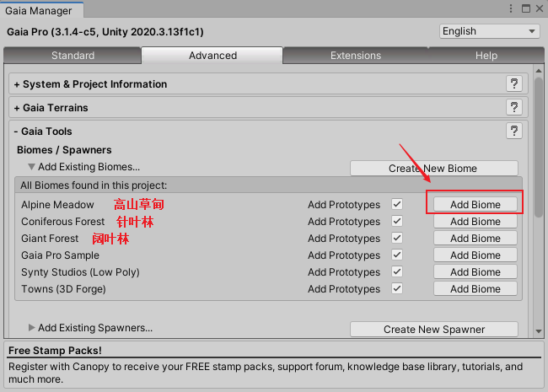Add the Gaia Pro Sample biome

[475, 255]
